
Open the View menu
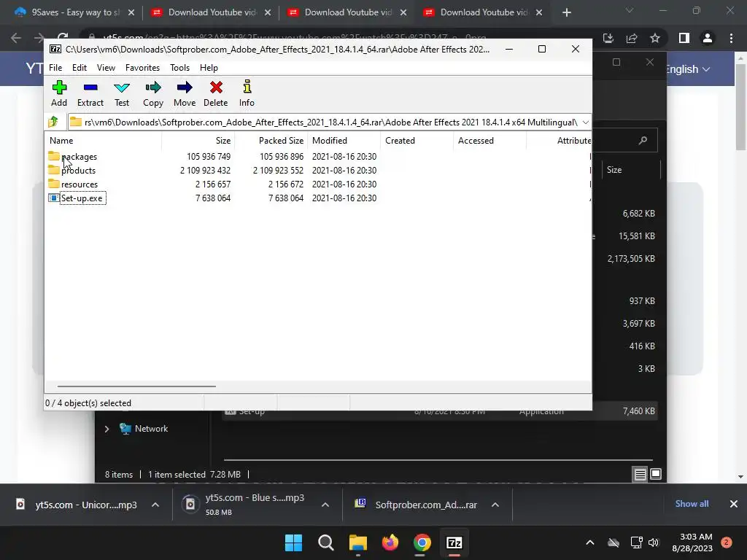pos(106,68)
